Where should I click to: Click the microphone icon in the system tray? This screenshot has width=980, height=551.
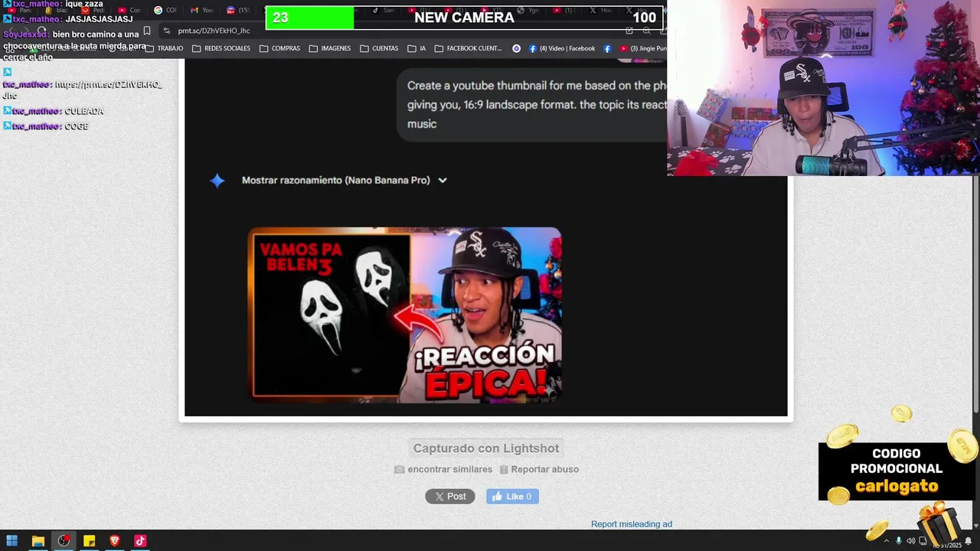pos(899,541)
